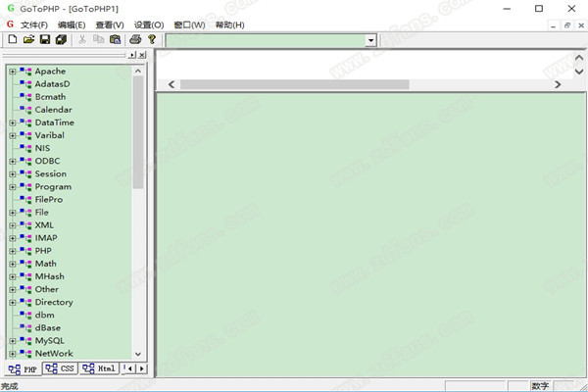Select the NetWork tree item

54,354
